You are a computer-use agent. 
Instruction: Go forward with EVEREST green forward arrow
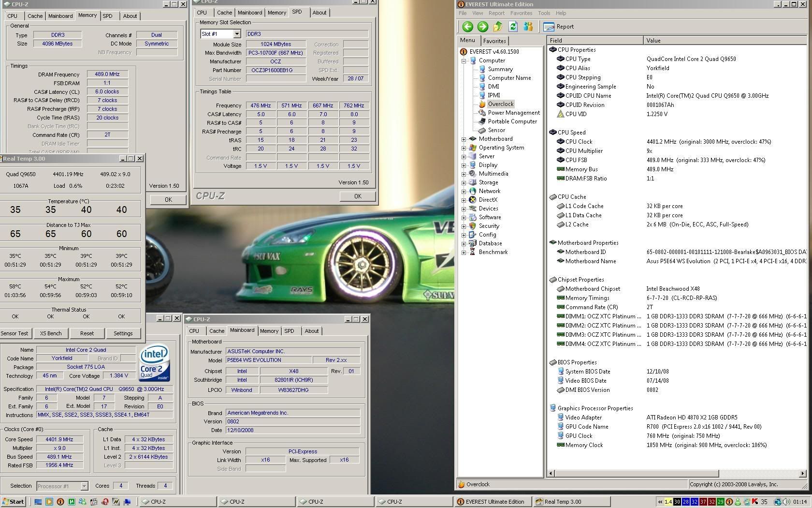[482, 27]
